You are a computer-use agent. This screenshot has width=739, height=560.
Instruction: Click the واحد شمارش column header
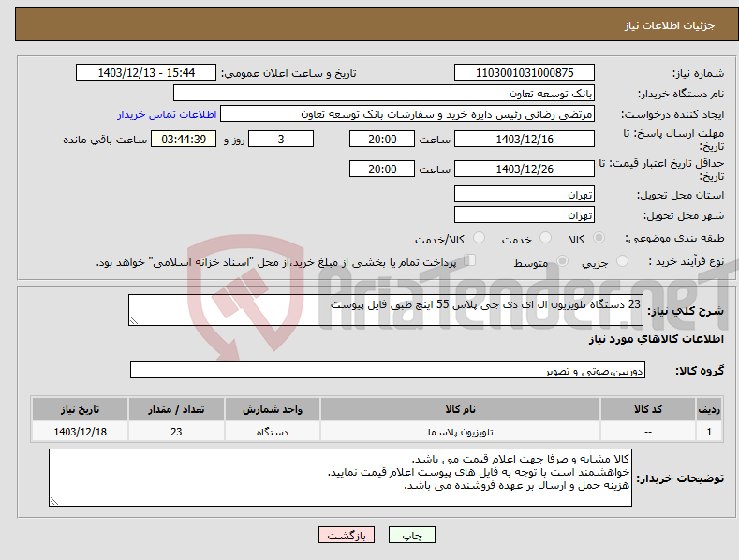coord(273,409)
